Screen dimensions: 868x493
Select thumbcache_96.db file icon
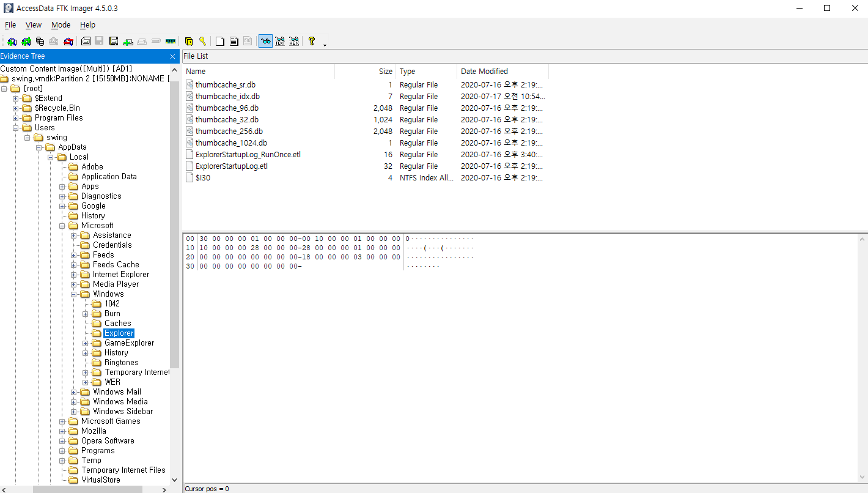[x=189, y=108]
